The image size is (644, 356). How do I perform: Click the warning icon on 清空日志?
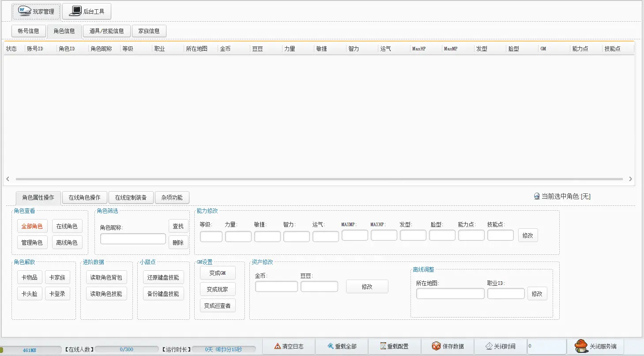(278, 346)
